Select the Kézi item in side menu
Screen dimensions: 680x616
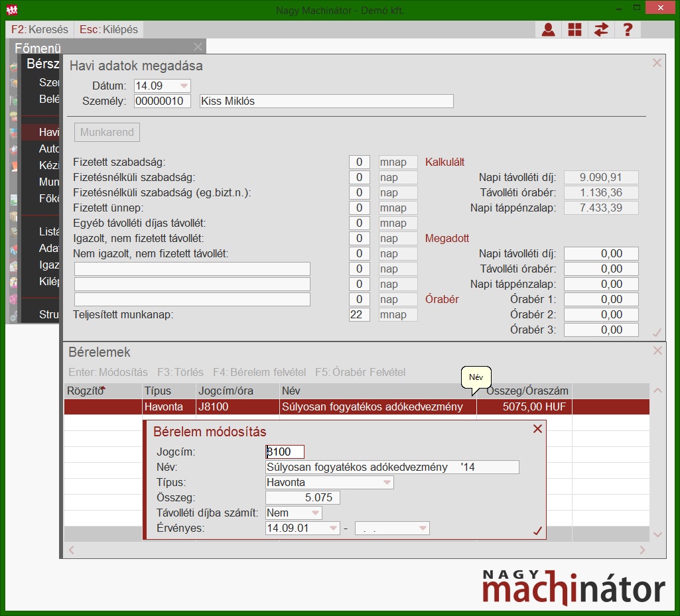40,165
